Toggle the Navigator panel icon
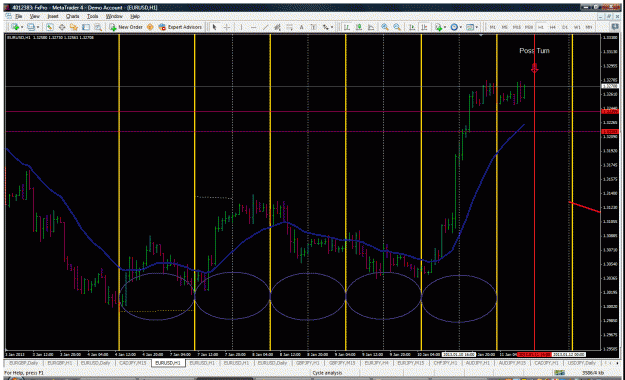The image size is (625, 380). [74, 27]
